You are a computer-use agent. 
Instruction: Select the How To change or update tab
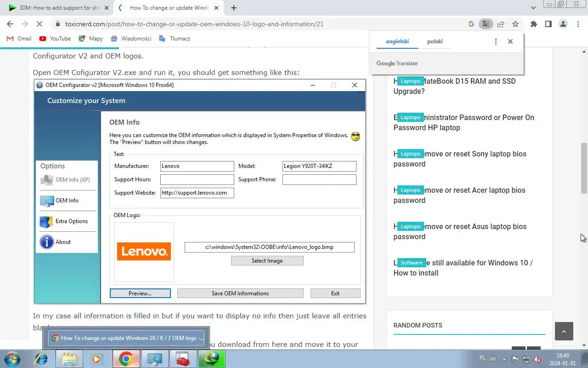click(168, 8)
